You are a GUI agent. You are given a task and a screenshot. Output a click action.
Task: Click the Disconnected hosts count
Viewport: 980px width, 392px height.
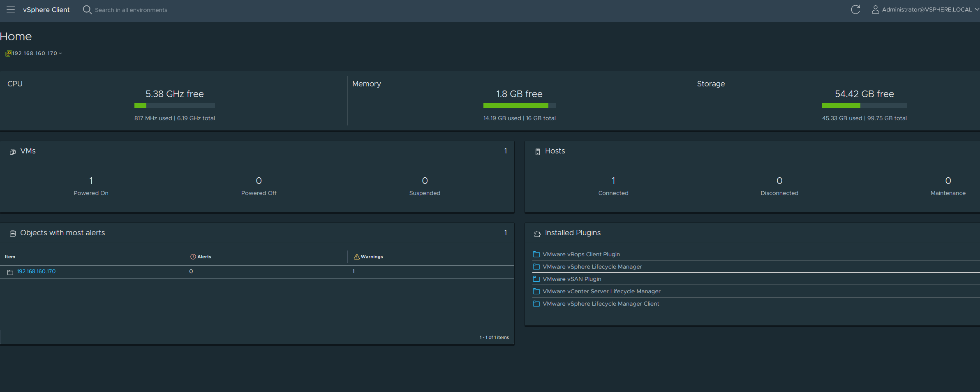(x=779, y=181)
